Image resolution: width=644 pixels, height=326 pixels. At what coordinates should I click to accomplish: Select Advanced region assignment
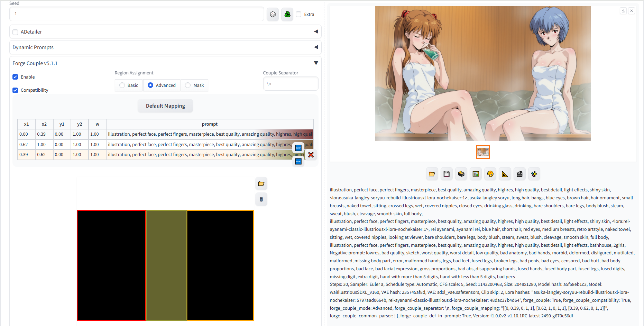click(x=162, y=85)
